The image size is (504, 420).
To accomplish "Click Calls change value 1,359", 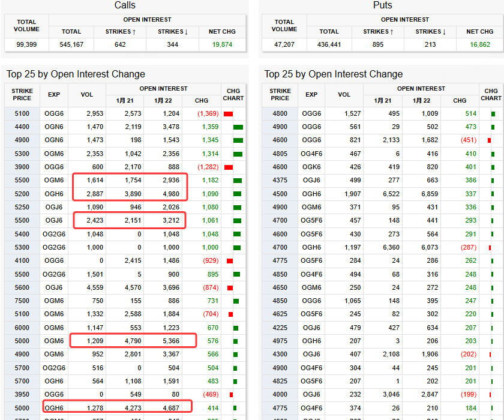I will 210,127.
